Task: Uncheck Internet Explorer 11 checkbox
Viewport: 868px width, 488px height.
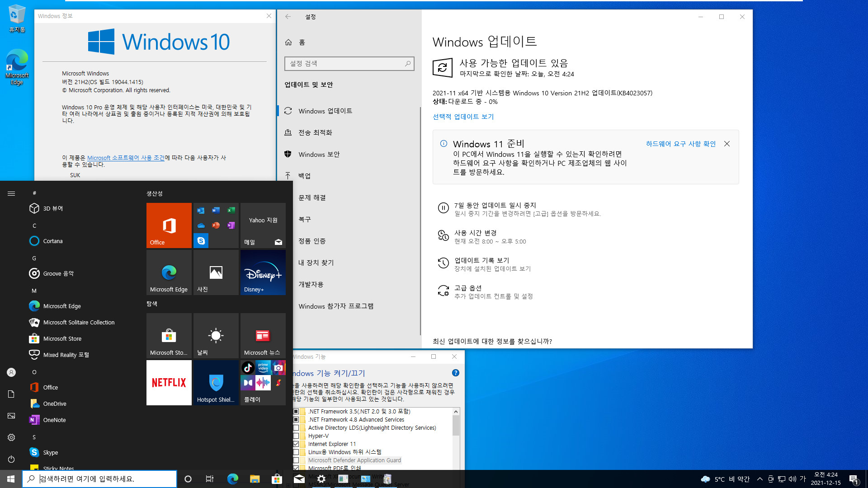Action: [296, 444]
